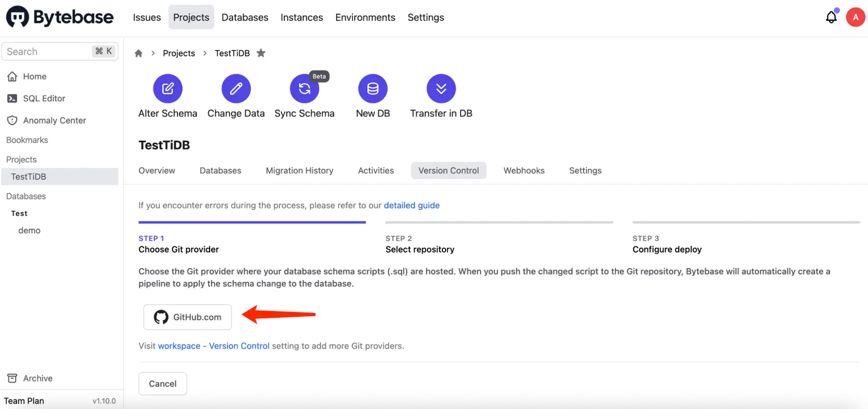Viewport: 868px width, 409px height.
Task: Navigate to Environments in top menu
Action: 365,17
